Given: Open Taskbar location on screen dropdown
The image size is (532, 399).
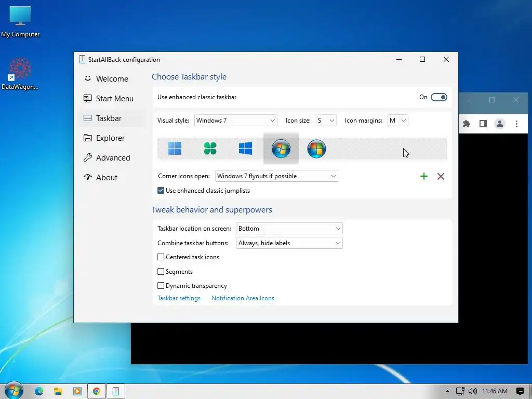Looking at the screenshot, I should tap(289, 229).
